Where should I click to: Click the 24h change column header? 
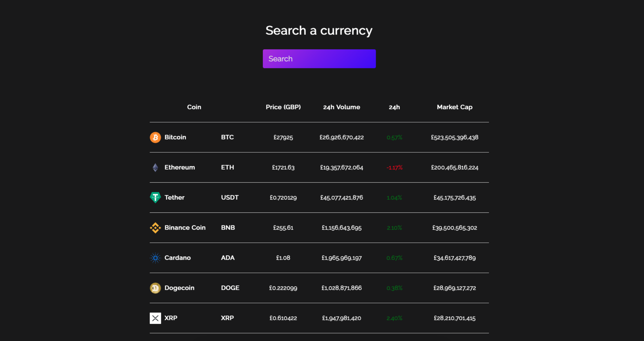[x=394, y=107]
